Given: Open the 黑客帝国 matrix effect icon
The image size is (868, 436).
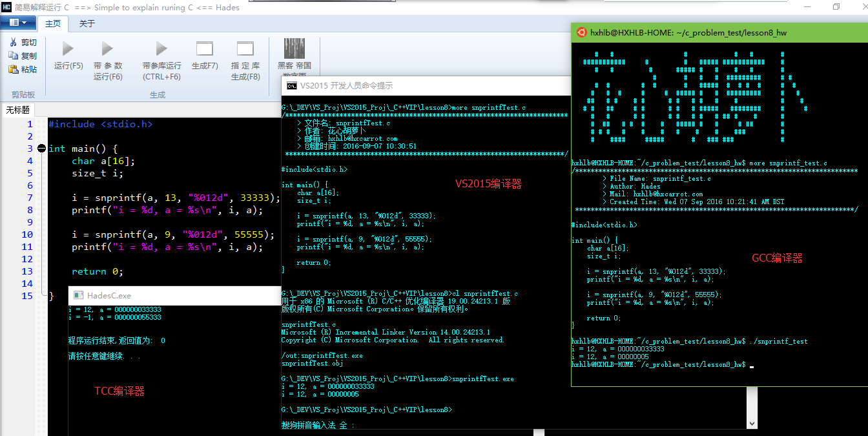Looking at the screenshot, I should pos(294,56).
